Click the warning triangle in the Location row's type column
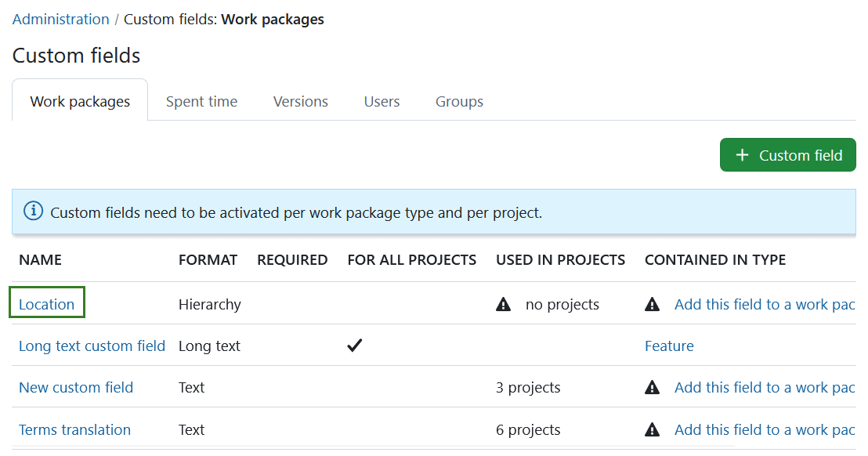The width and height of the screenshot is (868, 456). tap(653, 304)
